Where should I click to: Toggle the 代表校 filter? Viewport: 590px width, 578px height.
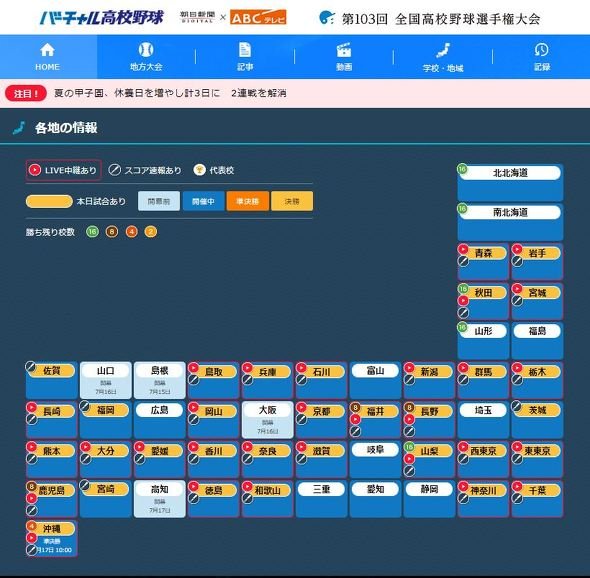pos(214,170)
